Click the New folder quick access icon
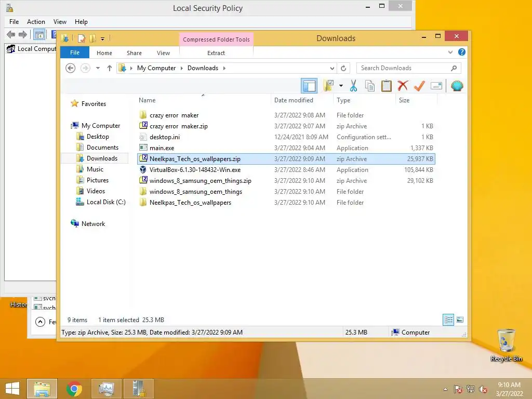This screenshot has height=399, width=532. coord(92,38)
